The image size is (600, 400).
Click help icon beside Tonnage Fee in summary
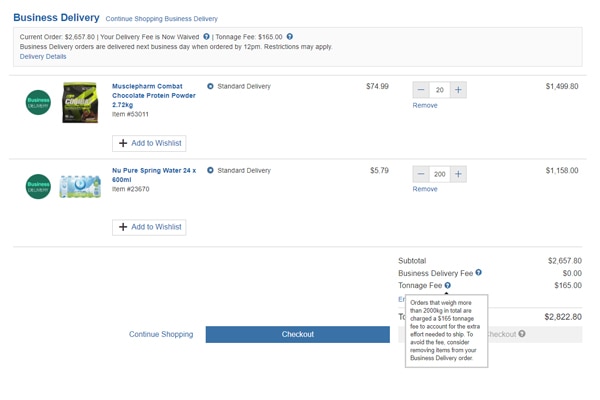point(447,285)
